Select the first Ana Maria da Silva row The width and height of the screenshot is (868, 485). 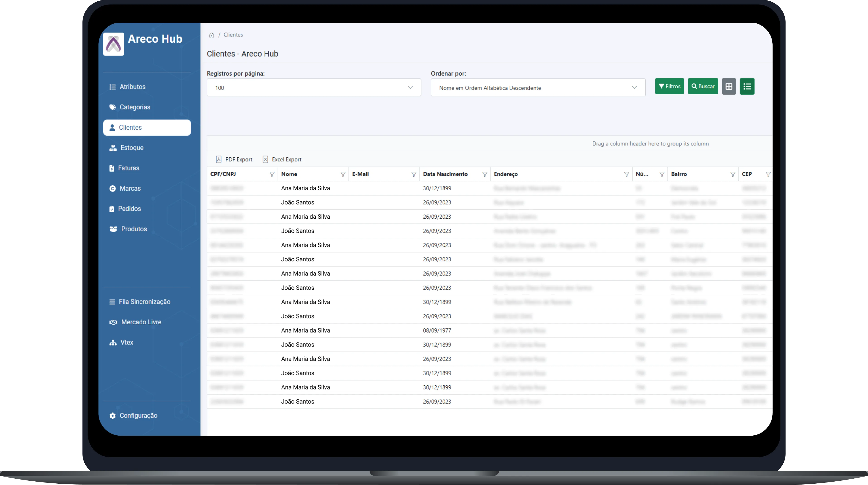click(305, 188)
